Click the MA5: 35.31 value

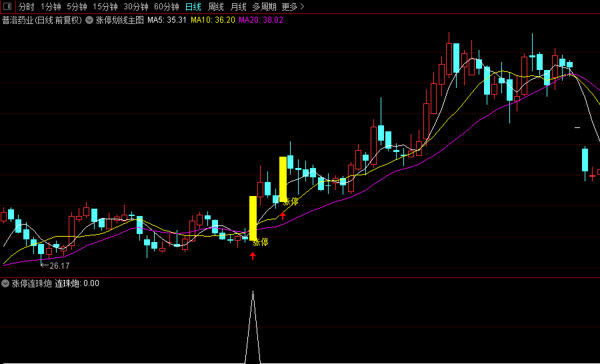(x=167, y=20)
